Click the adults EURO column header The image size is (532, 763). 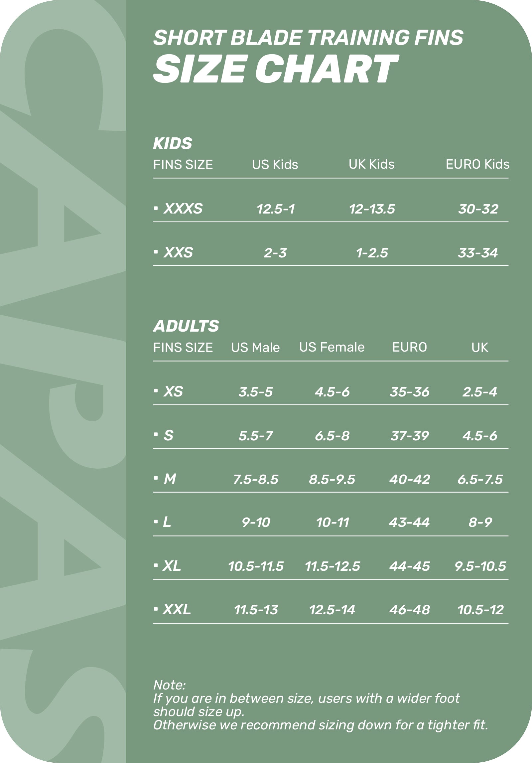coord(409,347)
